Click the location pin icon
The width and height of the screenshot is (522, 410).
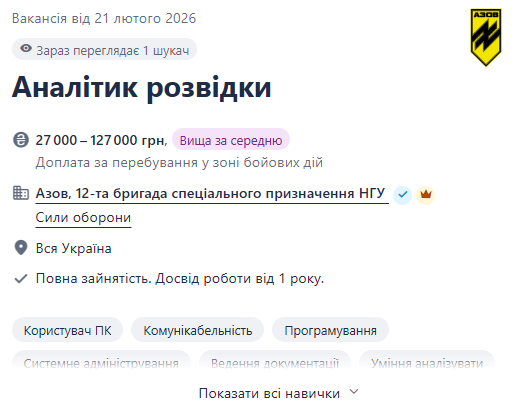[21, 248]
